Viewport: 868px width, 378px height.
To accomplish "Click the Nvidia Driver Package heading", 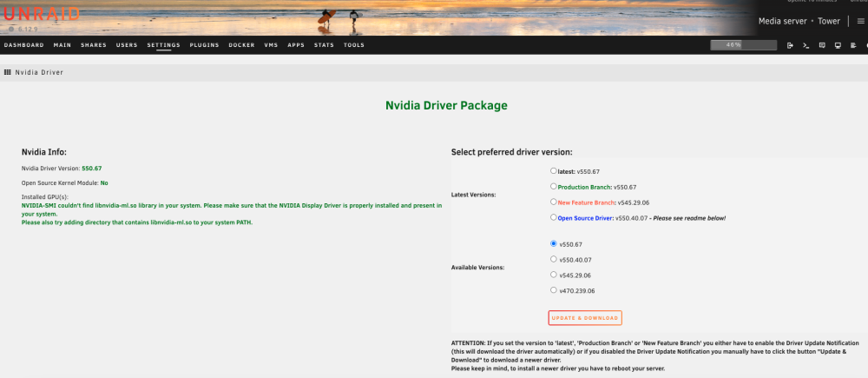I will tap(446, 105).
